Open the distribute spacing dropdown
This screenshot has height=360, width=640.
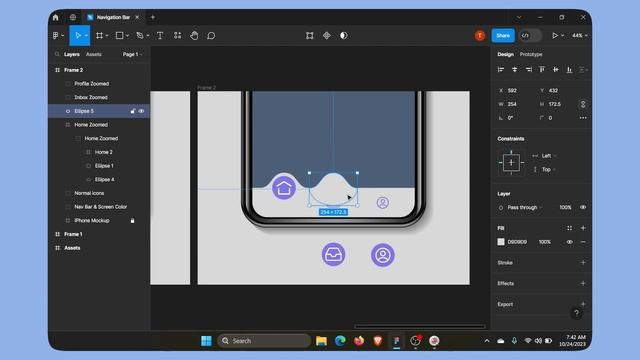coord(583,70)
